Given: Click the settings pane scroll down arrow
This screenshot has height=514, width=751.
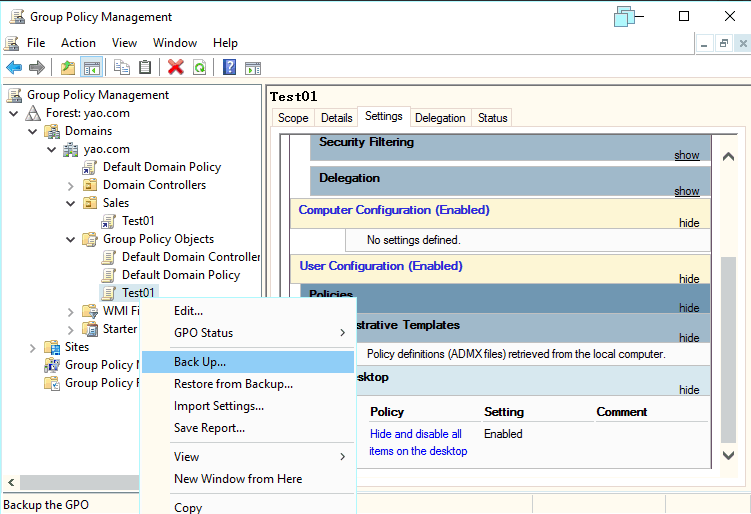Looking at the screenshot, I should click(729, 456).
